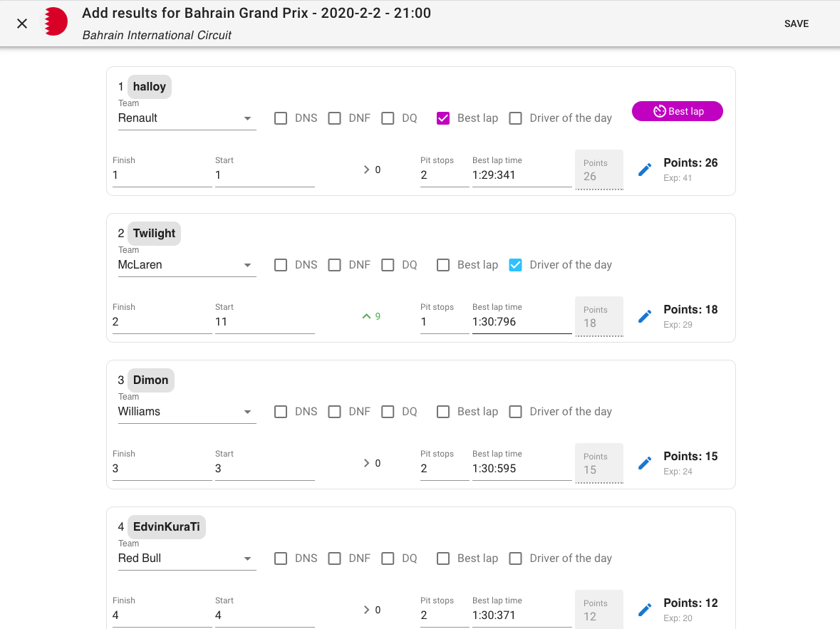This screenshot has height=629, width=840.
Task: Expand the McLaren team dropdown
Action: click(x=187, y=265)
